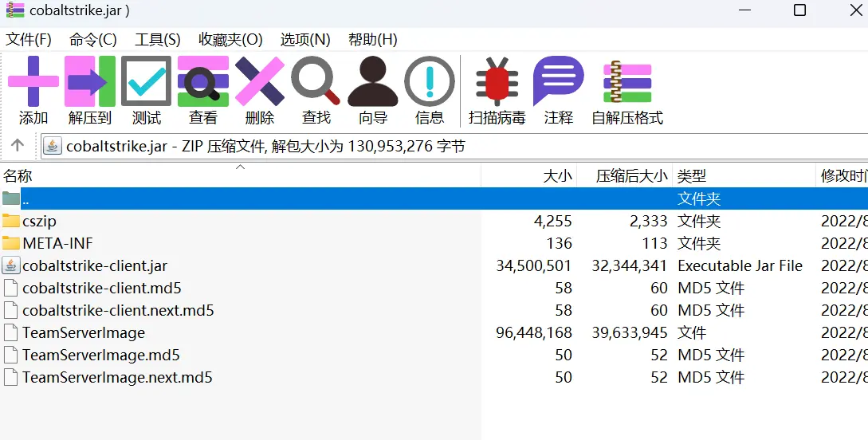Viewport: 868px width, 440px height.
Task: Open the Commands (命令) menu
Action: (x=92, y=39)
